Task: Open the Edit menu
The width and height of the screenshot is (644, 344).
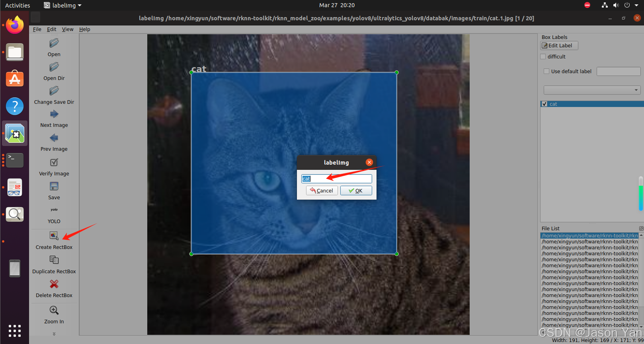Action: tap(51, 29)
